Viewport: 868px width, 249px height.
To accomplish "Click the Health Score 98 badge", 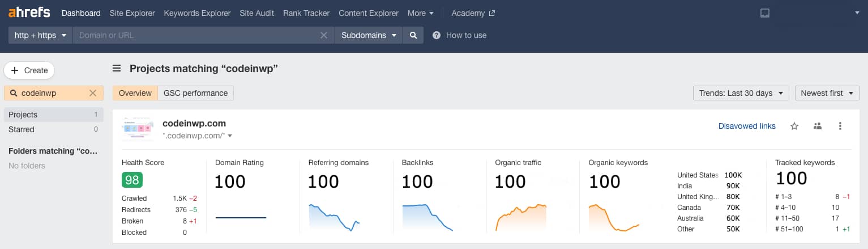I will 132,180.
